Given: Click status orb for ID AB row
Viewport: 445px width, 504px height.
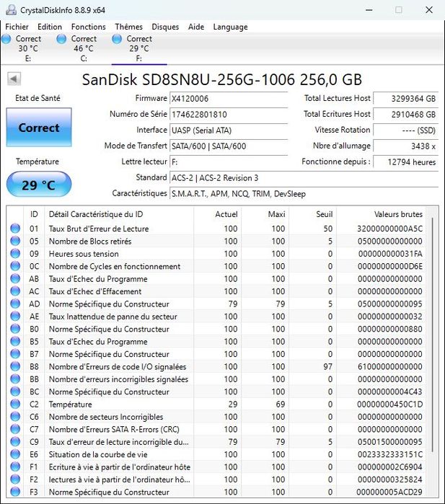Looking at the screenshot, I should pyautogui.click(x=15, y=278).
